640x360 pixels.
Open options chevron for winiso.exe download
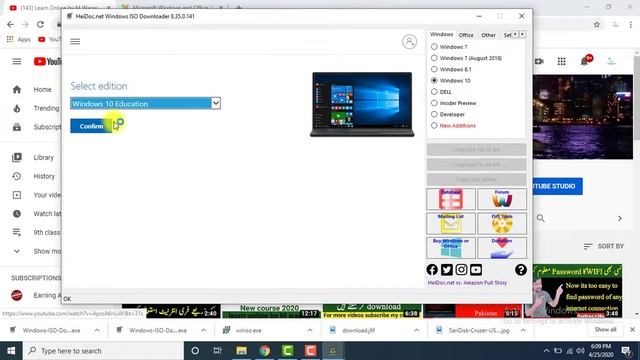pos(310,330)
